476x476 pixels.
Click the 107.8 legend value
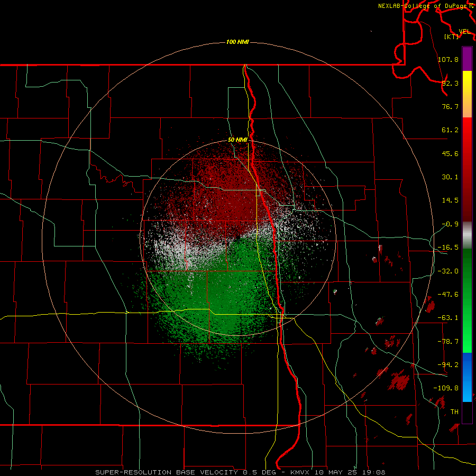pos(448,59)
